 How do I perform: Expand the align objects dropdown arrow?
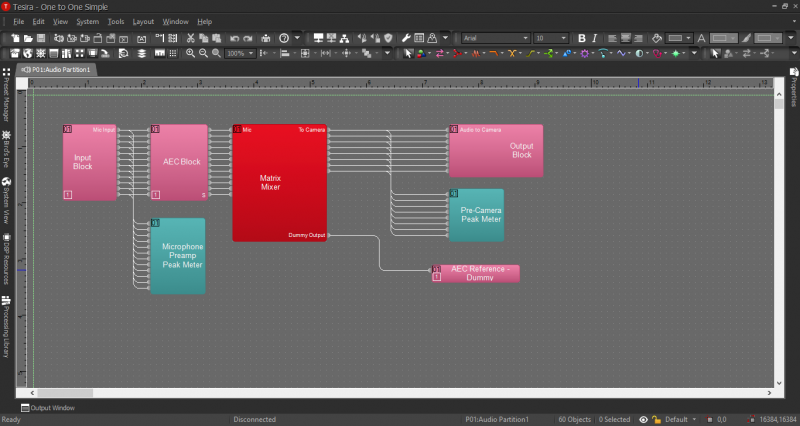294,53
